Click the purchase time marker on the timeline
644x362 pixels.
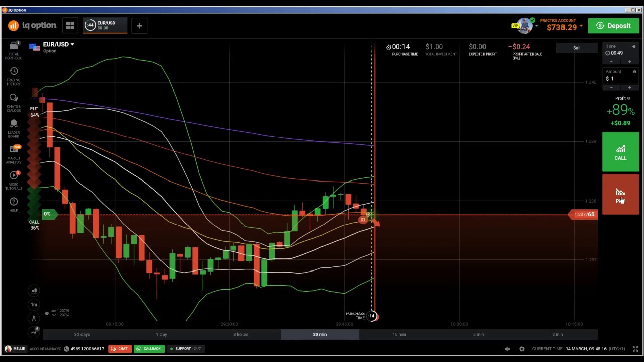pyautogui.click(x=371, y=316)
